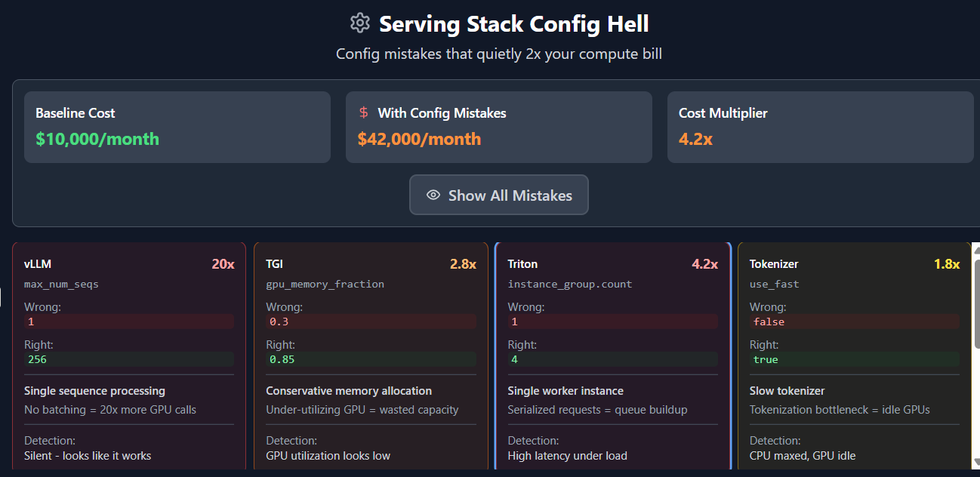
Task: Click GPU utilization looks low detection text
Action: point(328,456)
